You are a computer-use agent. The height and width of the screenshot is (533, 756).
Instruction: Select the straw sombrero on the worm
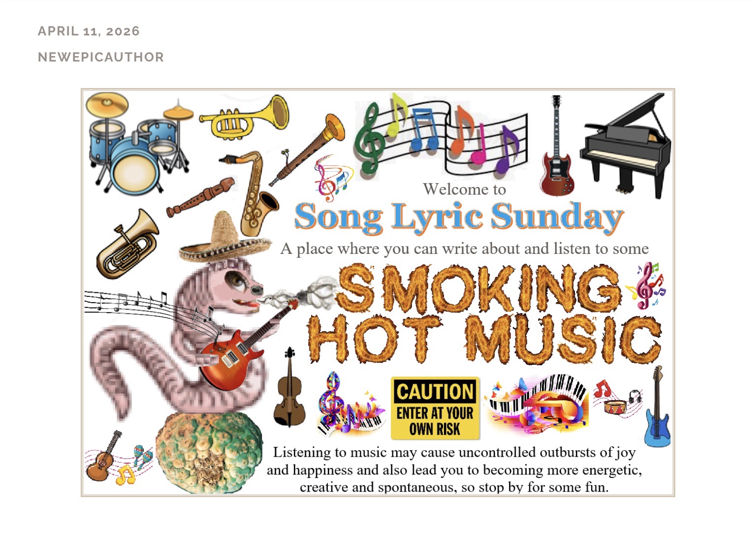pyautogui.click(x=224, y=238)
